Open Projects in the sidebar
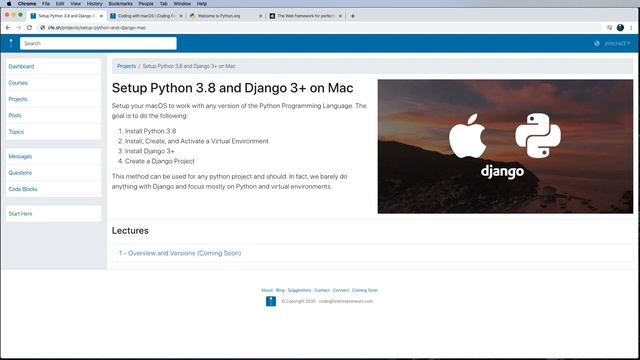 coord(18,99)
